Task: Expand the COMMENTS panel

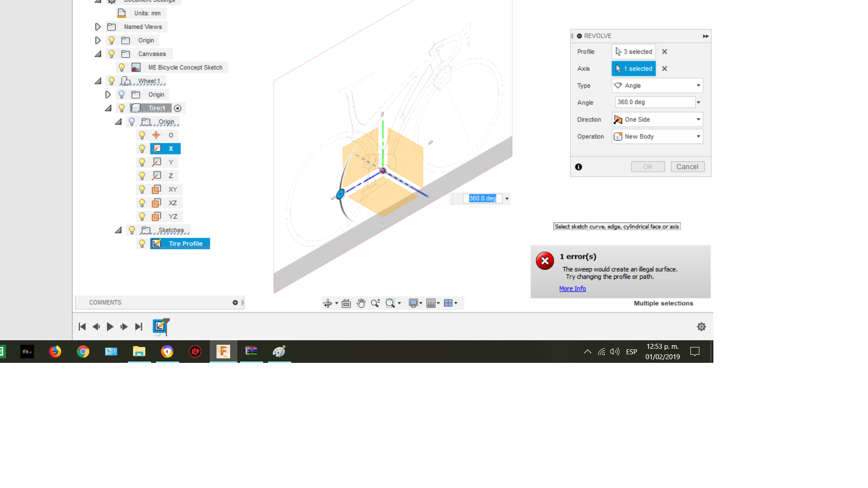Action: pyautogui.click(x=236, y=302)
